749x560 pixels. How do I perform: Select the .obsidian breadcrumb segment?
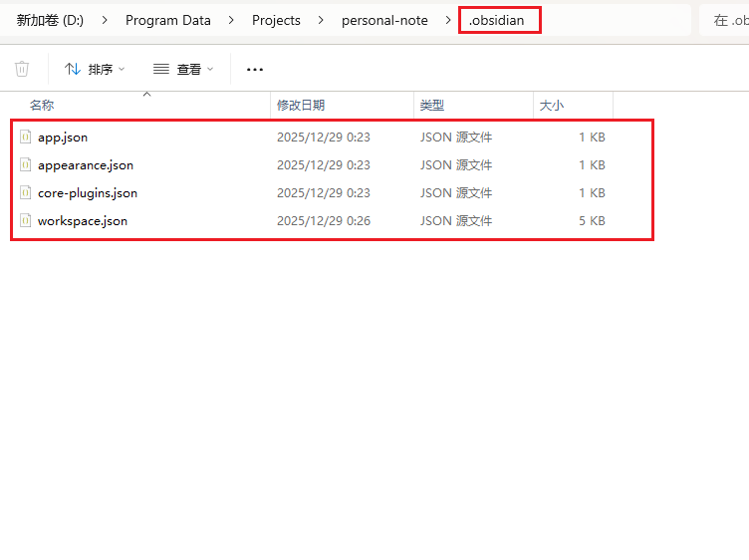[497, 20]
